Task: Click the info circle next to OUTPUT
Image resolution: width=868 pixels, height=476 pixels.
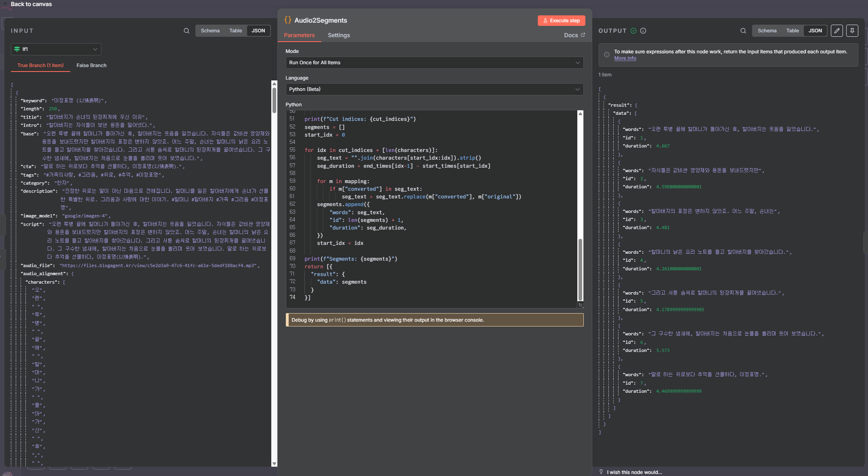Action: point(643,31)
